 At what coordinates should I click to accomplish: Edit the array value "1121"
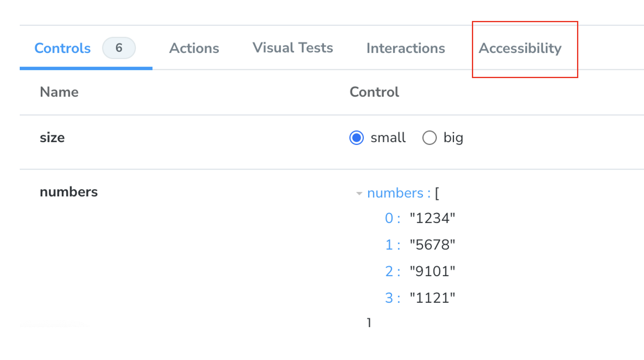tap(432, 298)
